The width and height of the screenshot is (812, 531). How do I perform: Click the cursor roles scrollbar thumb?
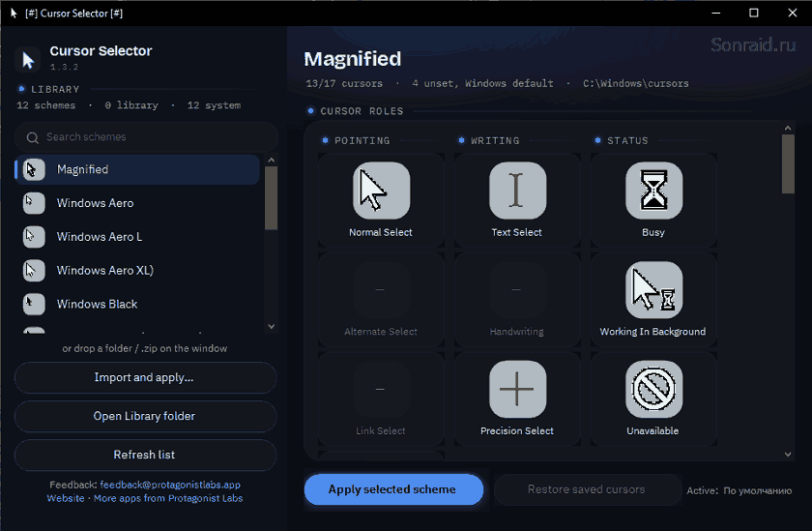[x=788, y=163]
